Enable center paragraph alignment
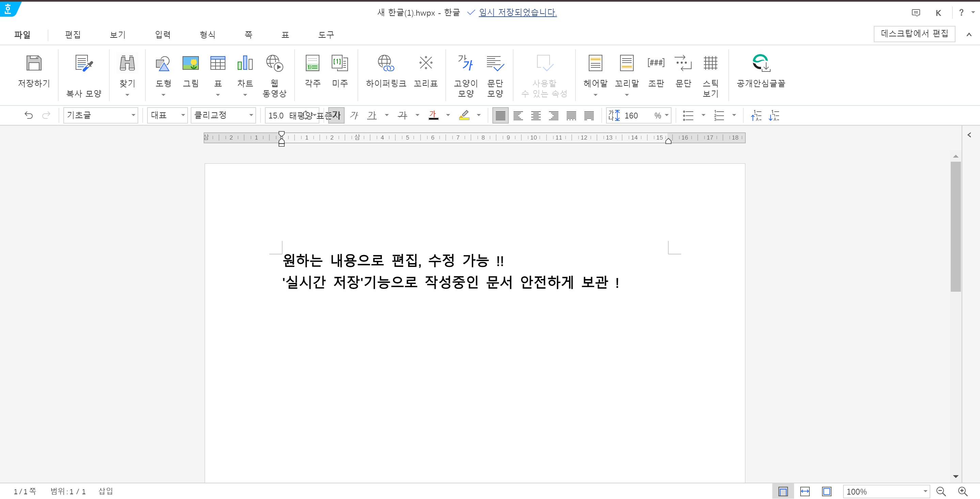 click(x=536, y=115)
